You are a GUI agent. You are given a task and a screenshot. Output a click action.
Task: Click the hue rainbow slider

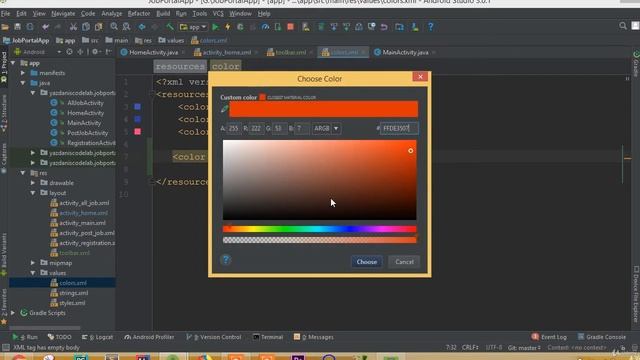[320, 229]
